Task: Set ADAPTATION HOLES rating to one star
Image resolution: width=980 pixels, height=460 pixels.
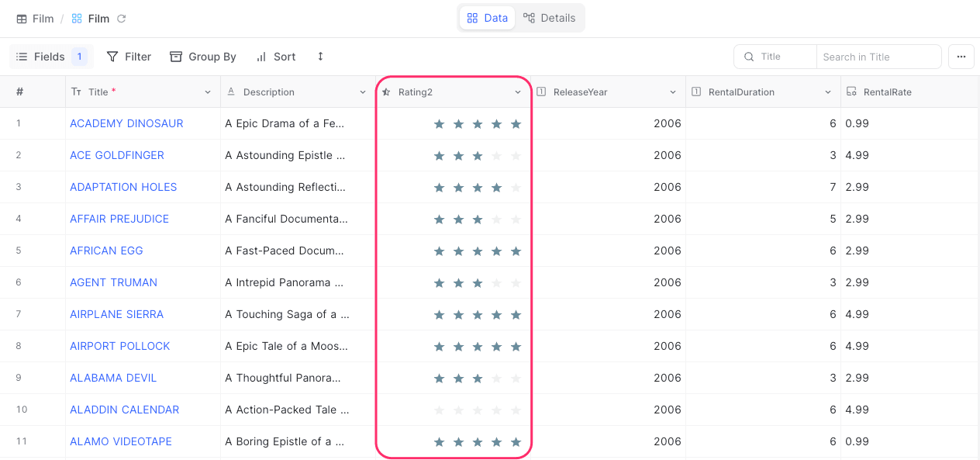Action: pos(440,187)
